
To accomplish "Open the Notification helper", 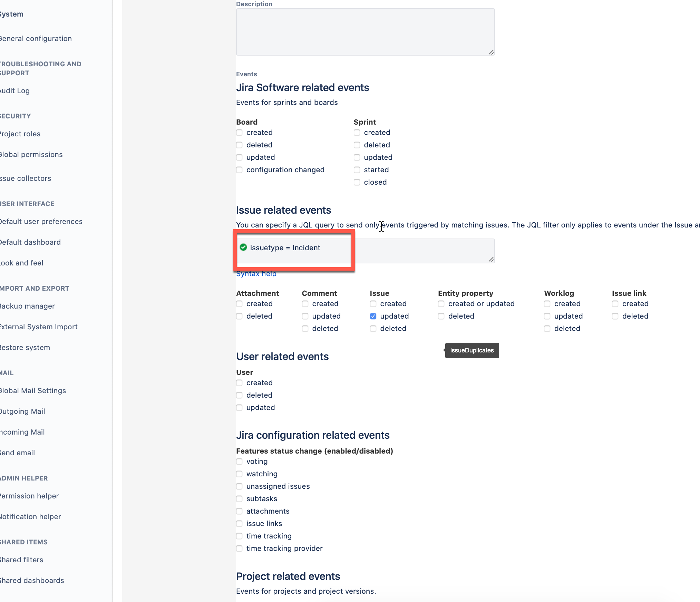I will pos(31,516).
